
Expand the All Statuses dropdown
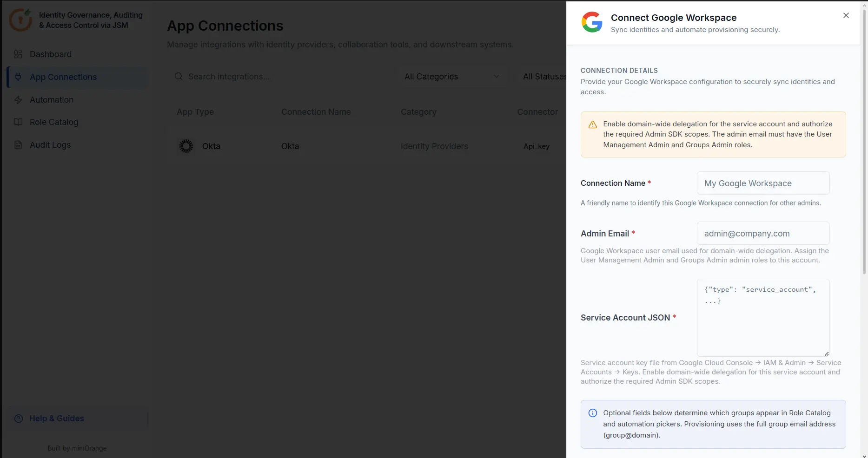pos(542,77)
